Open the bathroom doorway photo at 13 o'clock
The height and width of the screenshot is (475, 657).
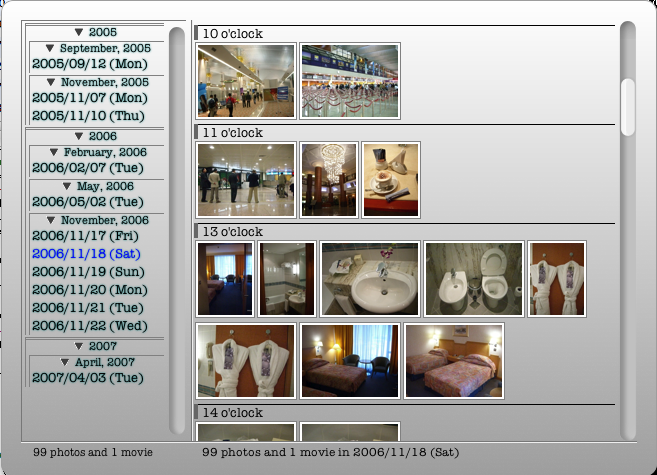[287, 279]
